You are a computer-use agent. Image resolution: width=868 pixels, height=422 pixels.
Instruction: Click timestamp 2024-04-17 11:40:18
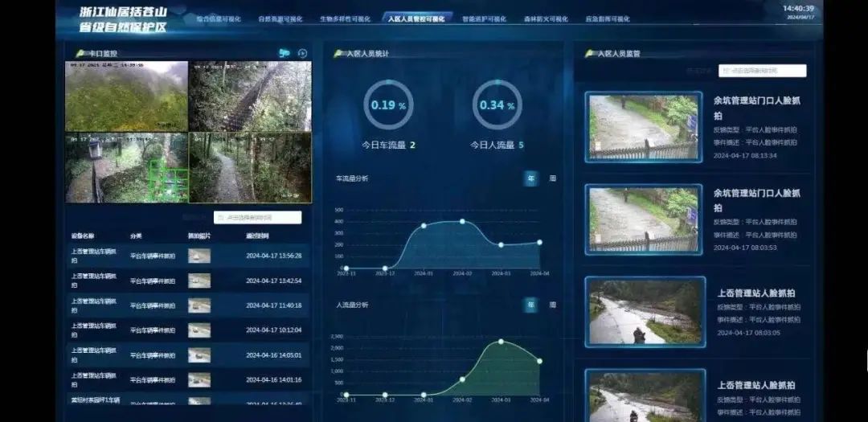pyautogui.click(x=273, y=305)
